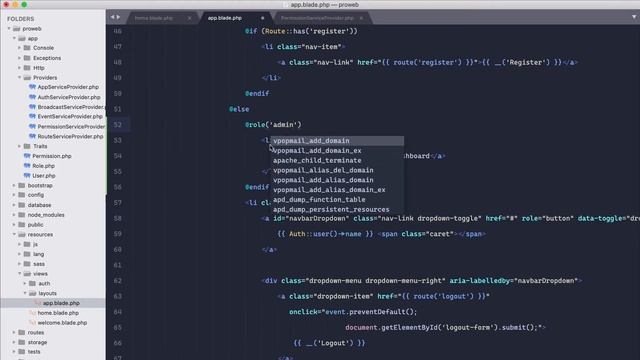The width and height of the screenshot is (640, 360).
Task: Click the Http folder icon
Action: coord(27,68)
